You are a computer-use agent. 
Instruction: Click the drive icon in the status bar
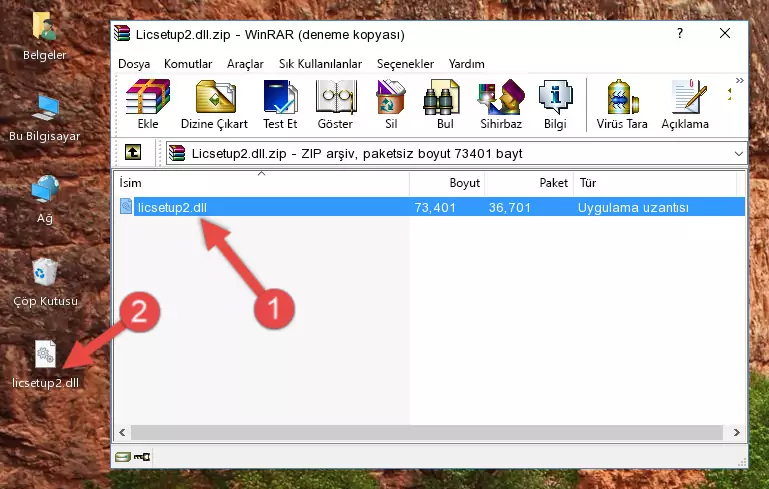coord(123,457)
